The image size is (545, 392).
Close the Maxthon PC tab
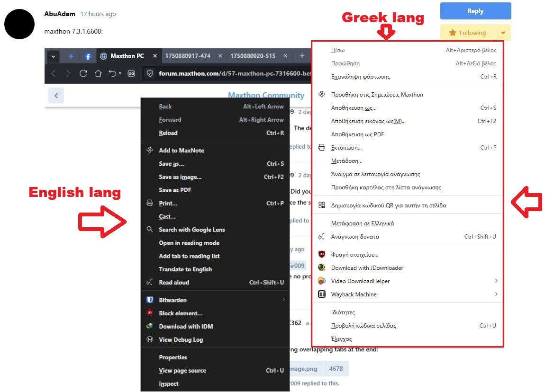(x=155, y=56)
